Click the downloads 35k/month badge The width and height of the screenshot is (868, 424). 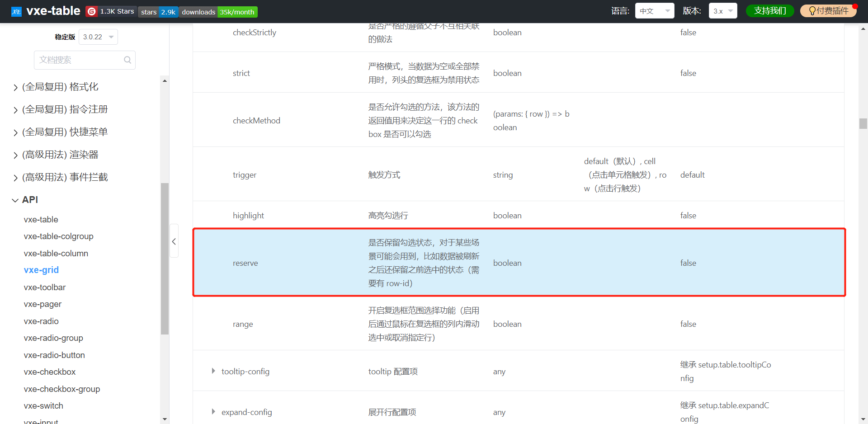[218, 12]
